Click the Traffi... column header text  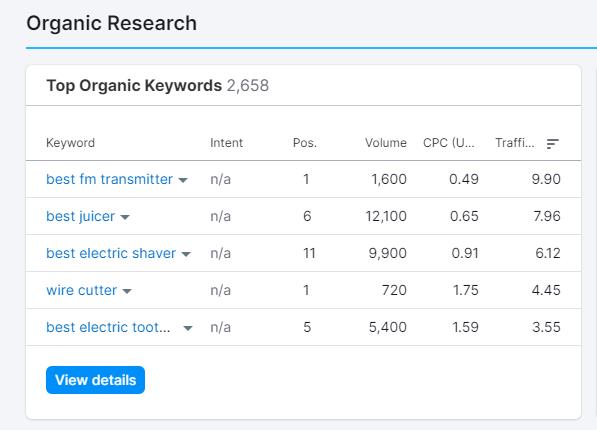[515, 143]
